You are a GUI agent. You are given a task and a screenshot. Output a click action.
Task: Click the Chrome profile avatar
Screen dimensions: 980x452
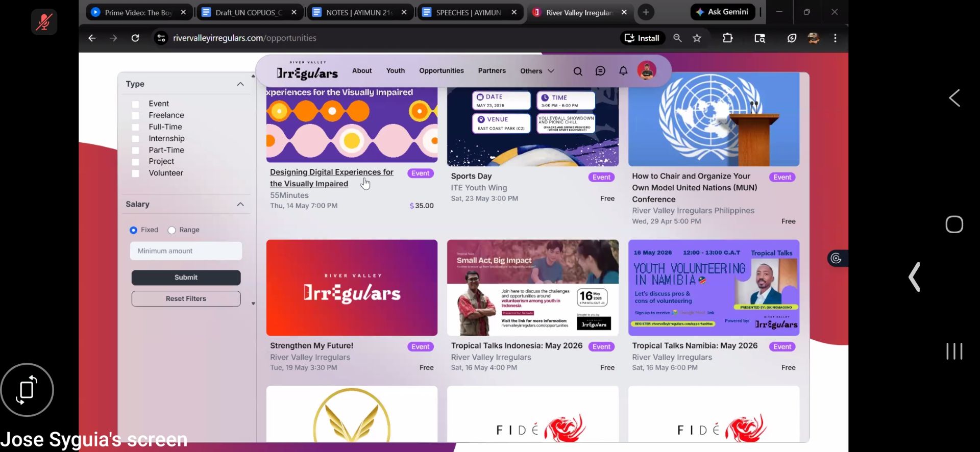tap(814, 38)
